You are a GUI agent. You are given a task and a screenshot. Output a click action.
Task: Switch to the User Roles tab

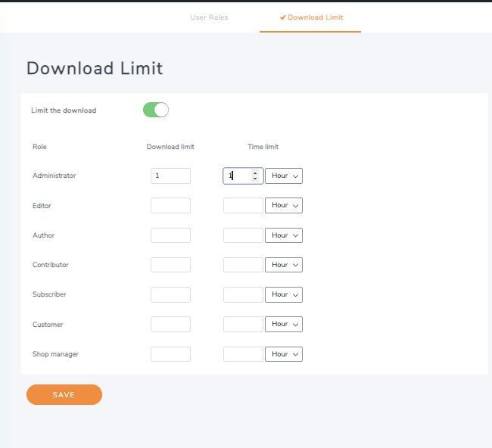[x=209, y=17]
